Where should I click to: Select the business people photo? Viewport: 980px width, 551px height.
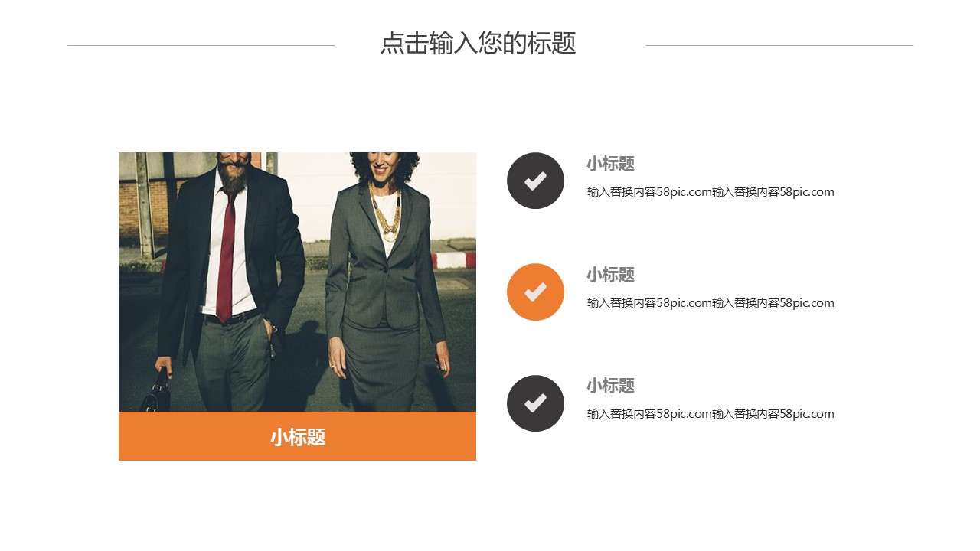[297, 282]
